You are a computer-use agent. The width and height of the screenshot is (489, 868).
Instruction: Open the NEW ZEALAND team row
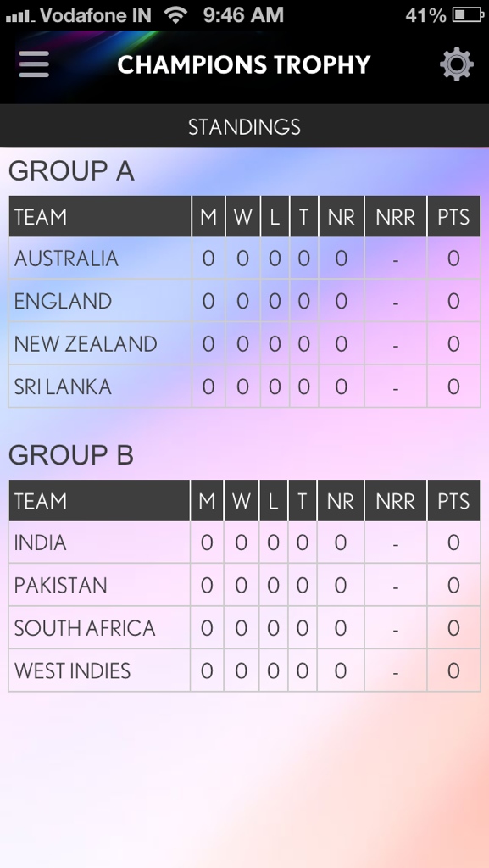244,344
